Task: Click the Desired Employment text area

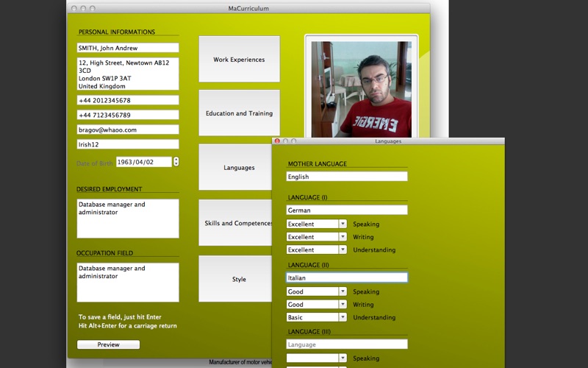Action: point(128,219)
